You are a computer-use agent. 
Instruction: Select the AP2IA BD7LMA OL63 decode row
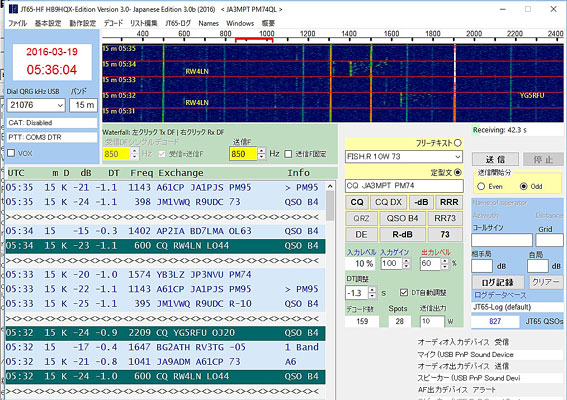tap(165, 231)
